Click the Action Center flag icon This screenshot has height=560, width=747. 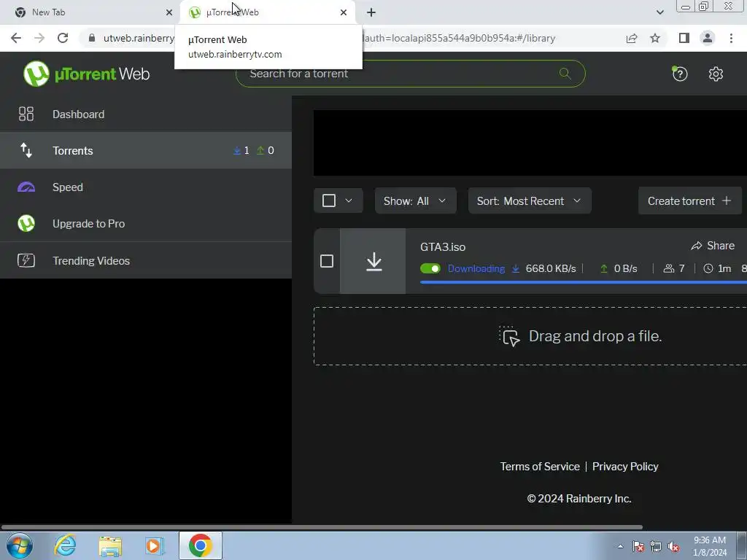pyautogui.click(x=638, y=546)
